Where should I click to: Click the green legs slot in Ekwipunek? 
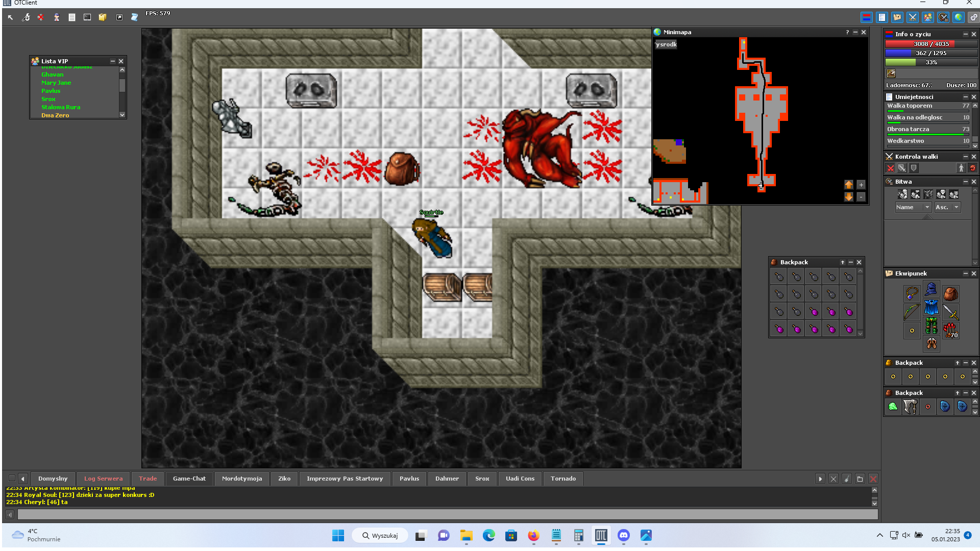tap(931, 325)
